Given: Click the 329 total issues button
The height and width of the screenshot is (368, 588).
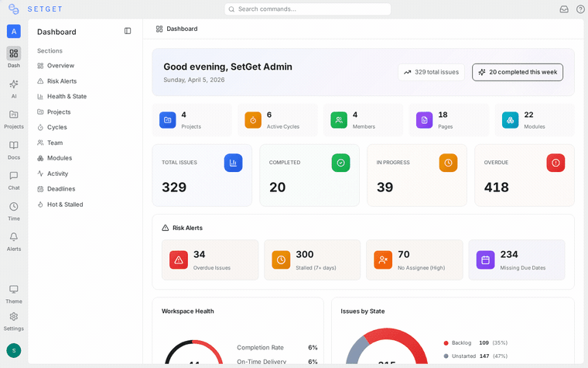Looking at the screenshot, I should pos(431,72).
